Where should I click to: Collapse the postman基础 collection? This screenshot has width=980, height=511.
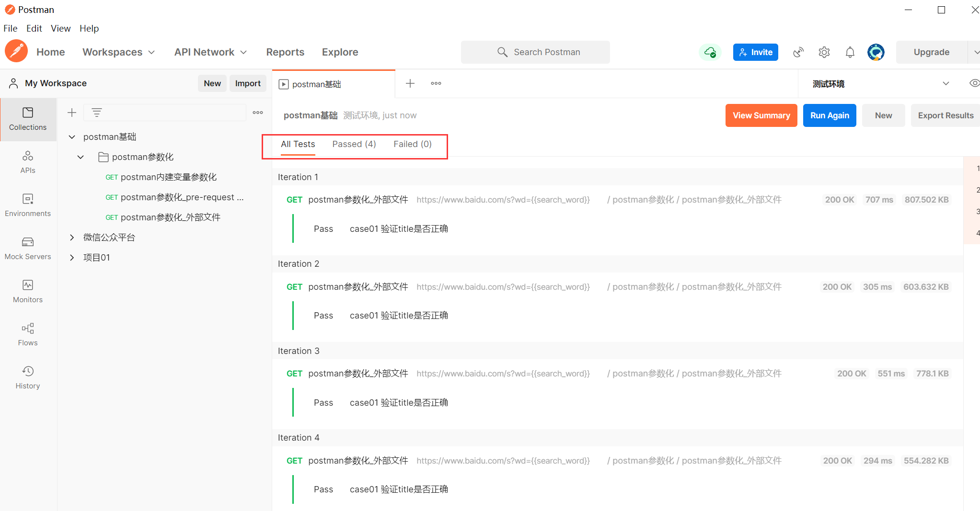(x=72, y=137)
